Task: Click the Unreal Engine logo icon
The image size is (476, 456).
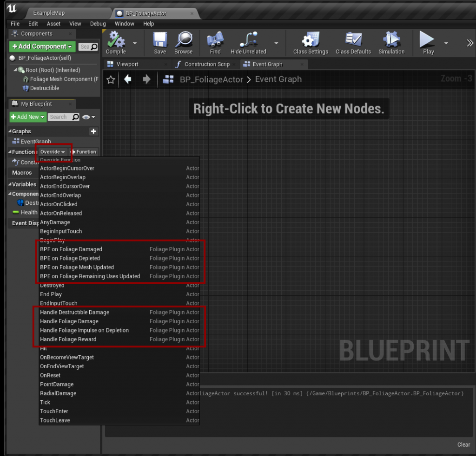Action: point(12,8)
